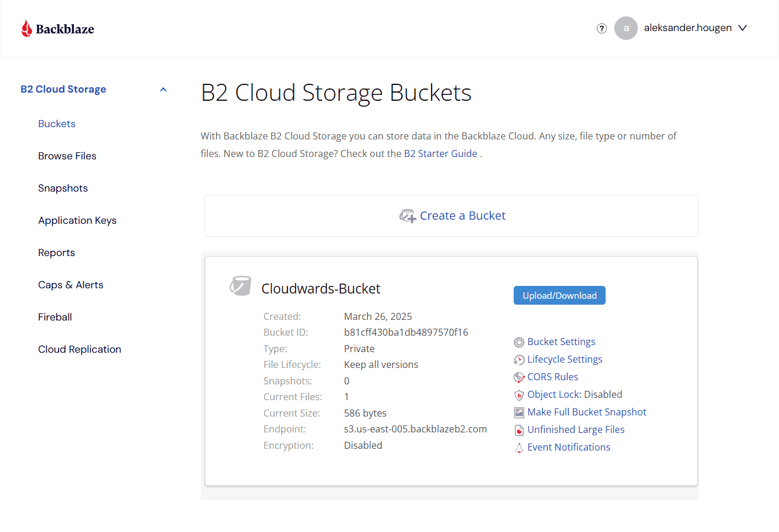Screen dimensions: 779x532
Task: Click the user avatar circle
Action: click(626, 28)
